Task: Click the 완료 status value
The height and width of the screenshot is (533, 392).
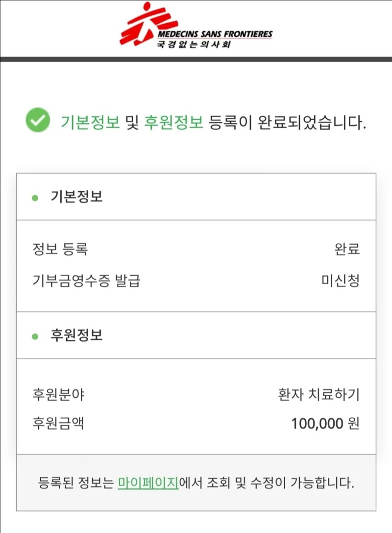Action: pyautogui.click(x=347, y=249)
